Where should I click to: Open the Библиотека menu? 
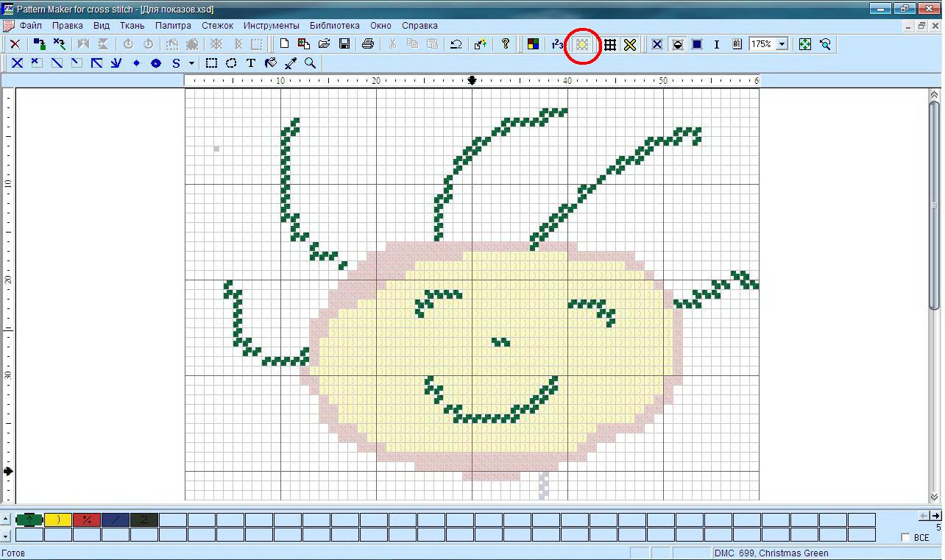click(x=334, y=25)
